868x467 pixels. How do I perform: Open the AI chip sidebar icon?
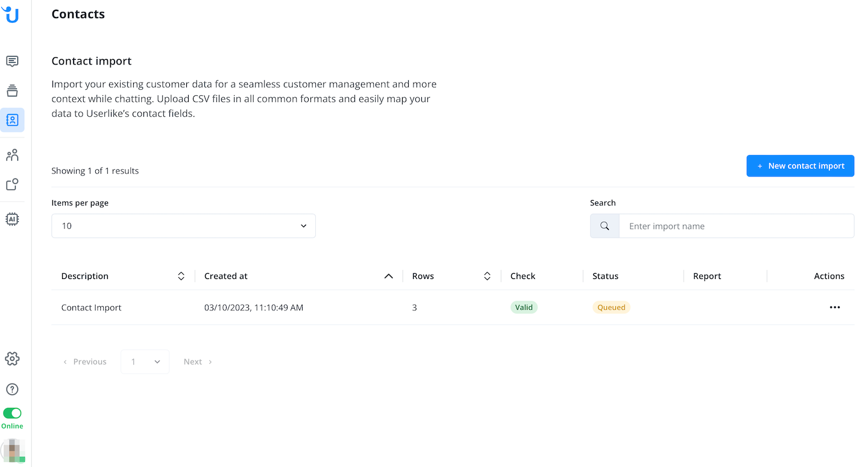(12, 219)
